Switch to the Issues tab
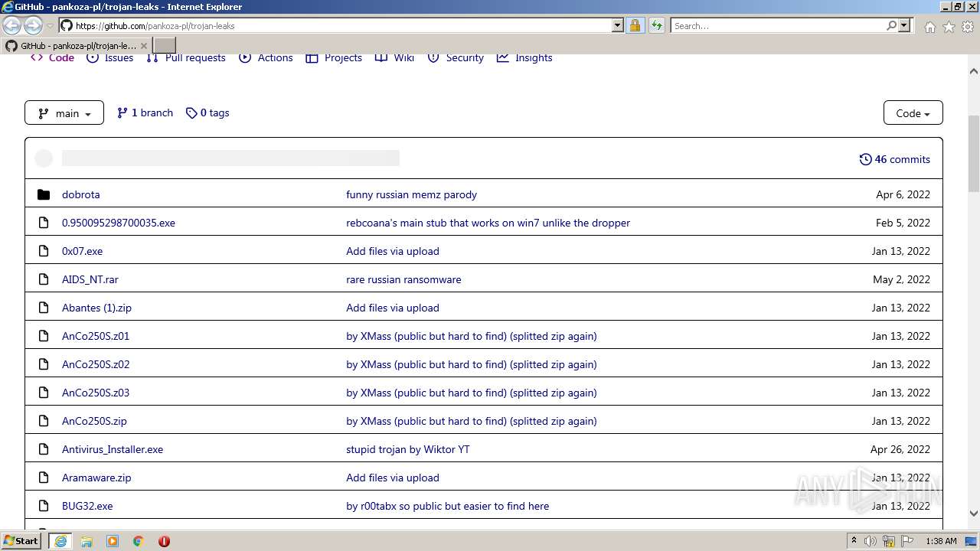This screenshot has height=551, width=980. 109,57
